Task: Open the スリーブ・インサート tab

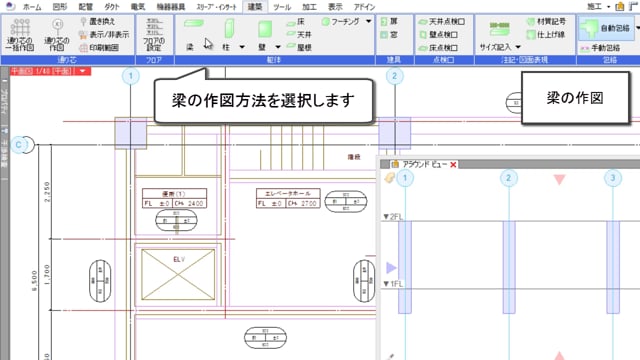Action: click(216, 7)
